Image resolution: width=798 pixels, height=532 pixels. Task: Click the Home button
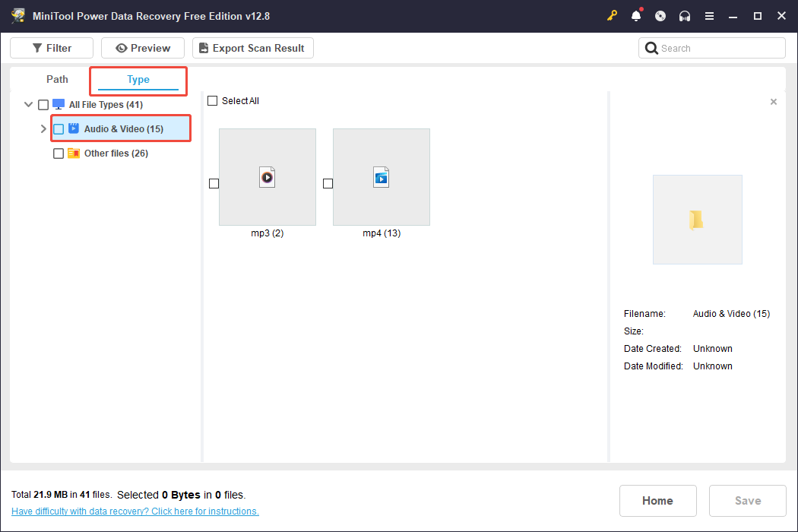657,500
